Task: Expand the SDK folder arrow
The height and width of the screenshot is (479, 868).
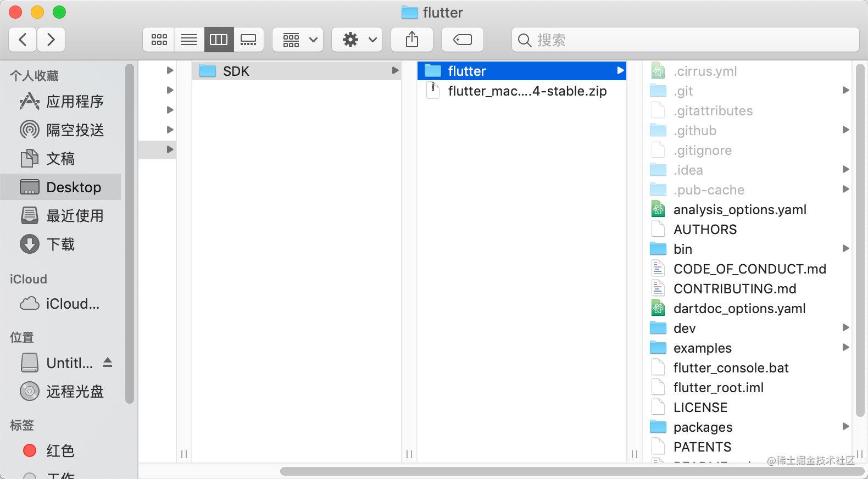Action: click(x=394, y=71)
